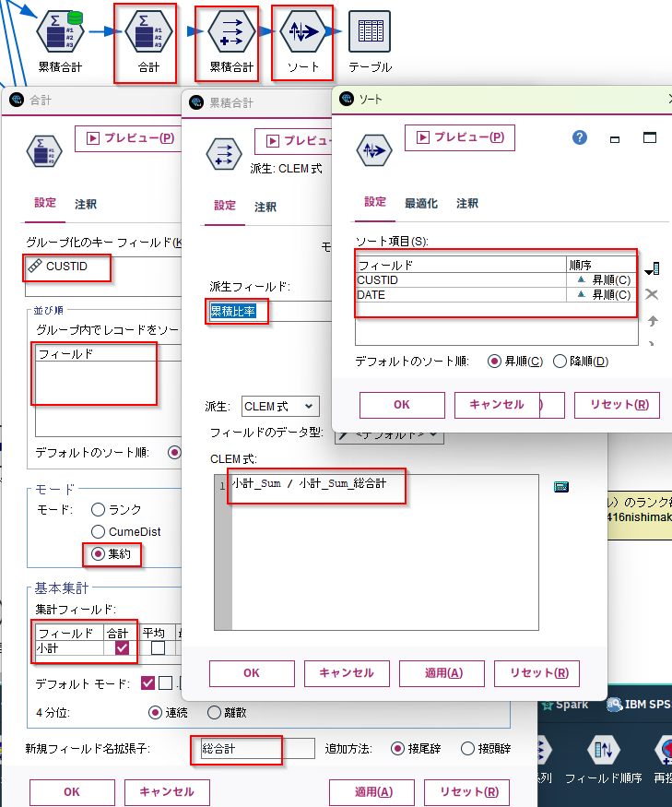Select ランク mode radio button

98,509
